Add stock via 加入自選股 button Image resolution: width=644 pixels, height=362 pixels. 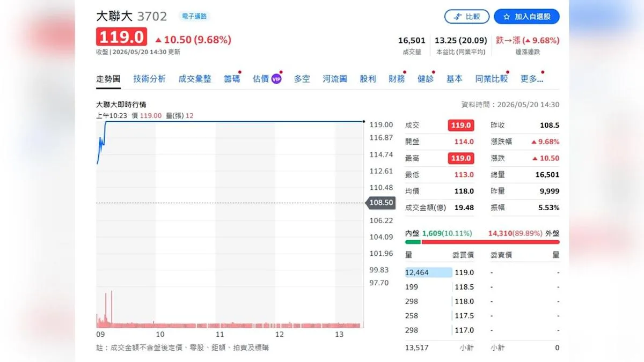[526, 17]
